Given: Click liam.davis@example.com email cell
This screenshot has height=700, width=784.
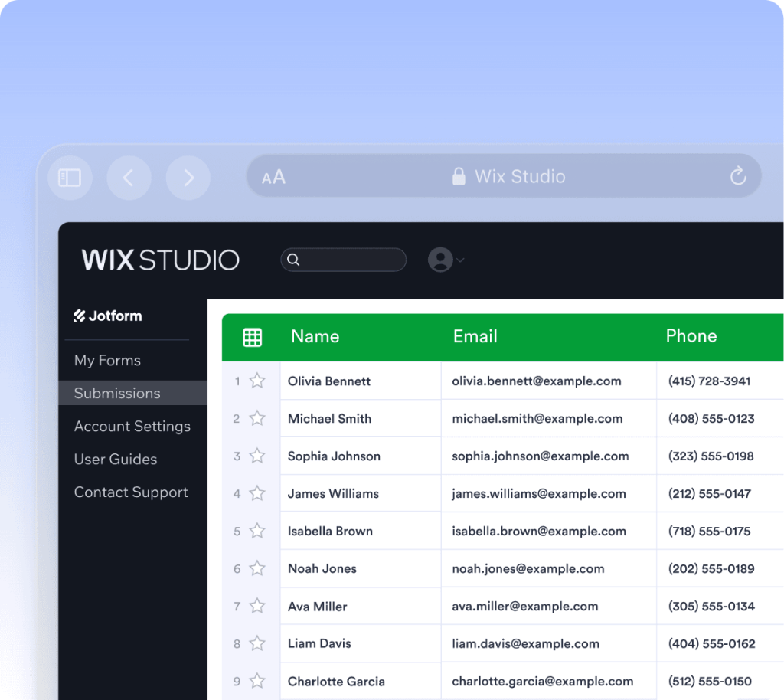Looking at the screenshot, I should click(548, 643).
